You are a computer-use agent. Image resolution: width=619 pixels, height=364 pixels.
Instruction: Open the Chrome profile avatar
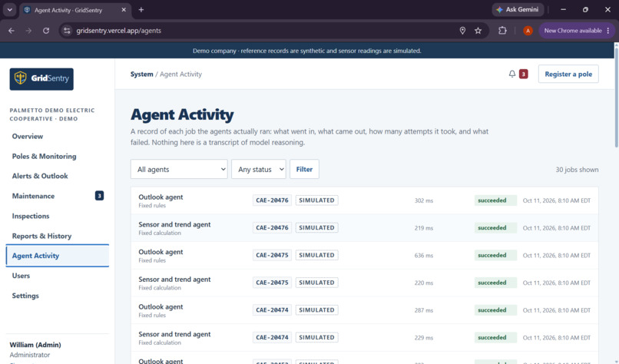(528, 31)
